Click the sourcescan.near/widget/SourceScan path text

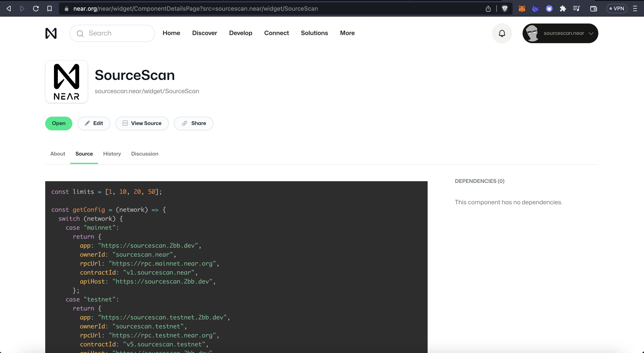coord(147,91)
